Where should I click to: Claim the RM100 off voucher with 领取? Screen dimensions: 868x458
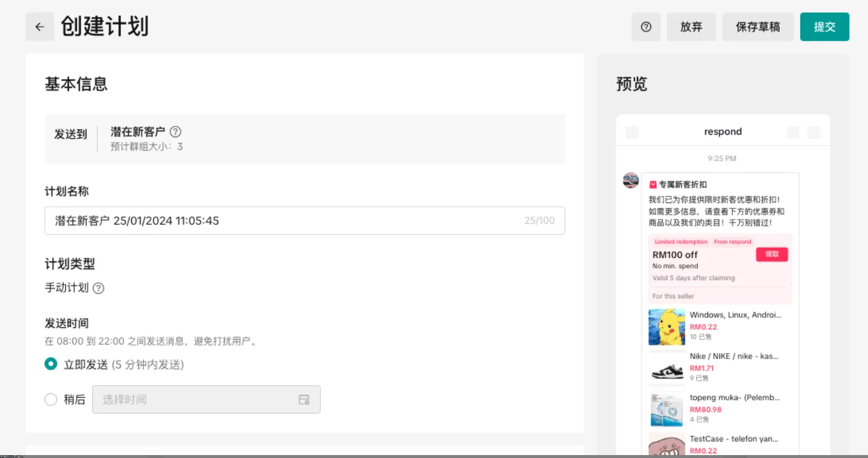(772, 254)
